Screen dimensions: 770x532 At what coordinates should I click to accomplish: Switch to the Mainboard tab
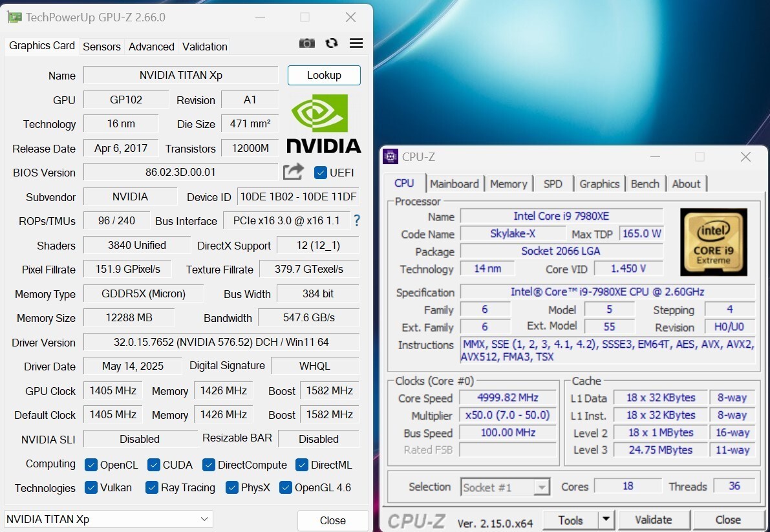455,184
